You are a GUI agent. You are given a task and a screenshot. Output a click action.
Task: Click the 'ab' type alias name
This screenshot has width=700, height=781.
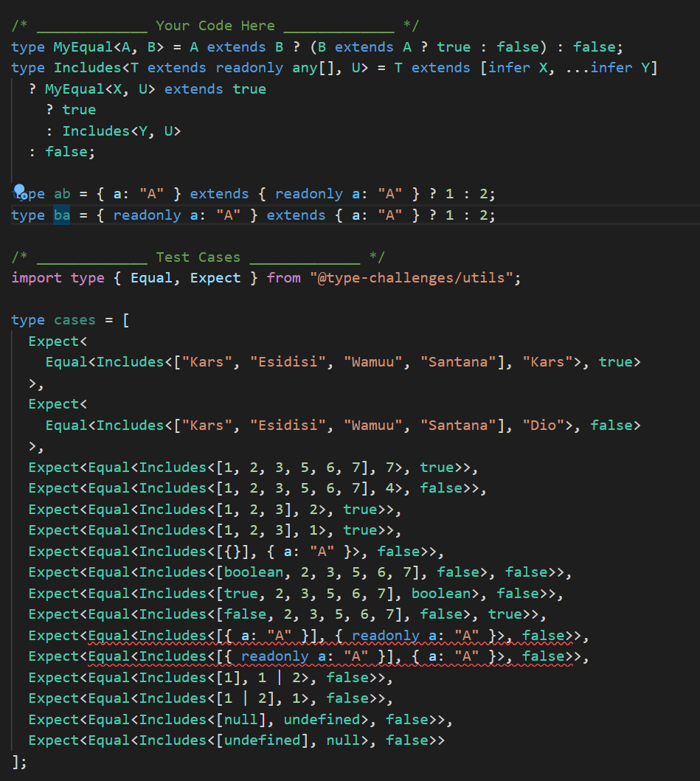point(62,194)
